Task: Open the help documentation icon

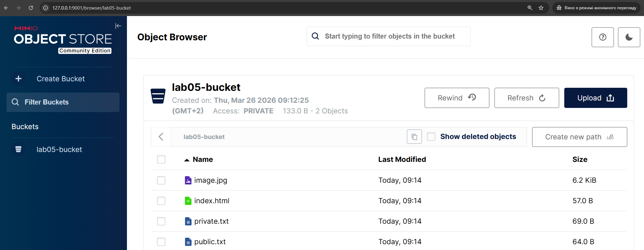Action: click(602, 37)
